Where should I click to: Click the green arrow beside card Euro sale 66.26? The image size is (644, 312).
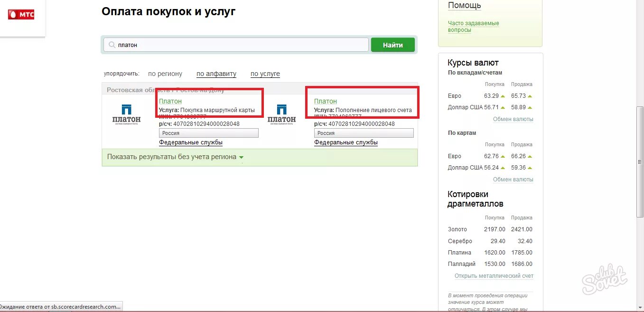pos(530,156)
